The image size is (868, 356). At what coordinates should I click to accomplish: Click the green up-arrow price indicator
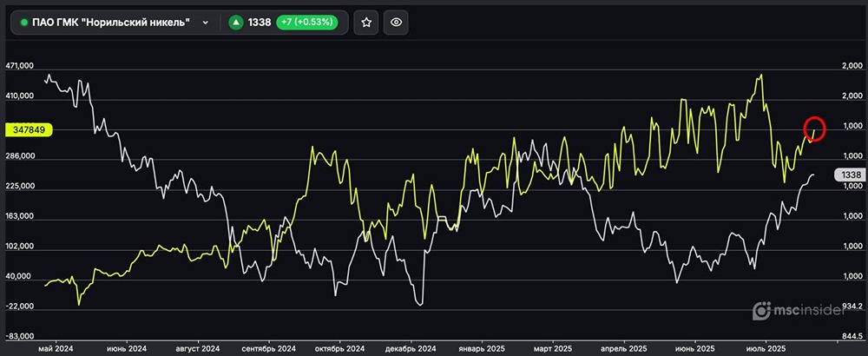coord(234,23)
